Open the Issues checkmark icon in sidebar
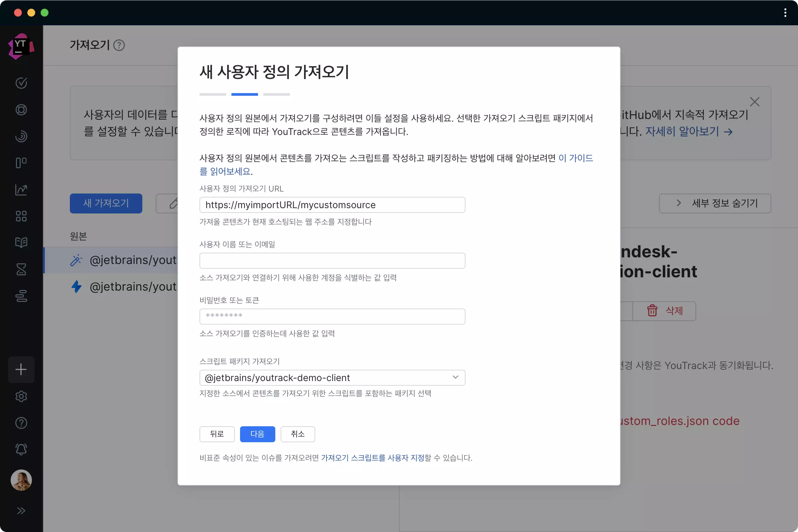798x532 pixels. coord(21,83)
